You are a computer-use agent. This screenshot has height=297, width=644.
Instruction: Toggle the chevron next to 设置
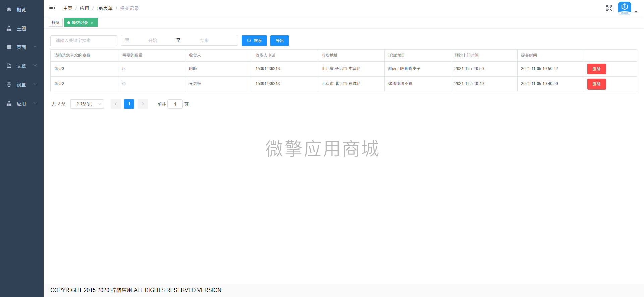(35, 84)
